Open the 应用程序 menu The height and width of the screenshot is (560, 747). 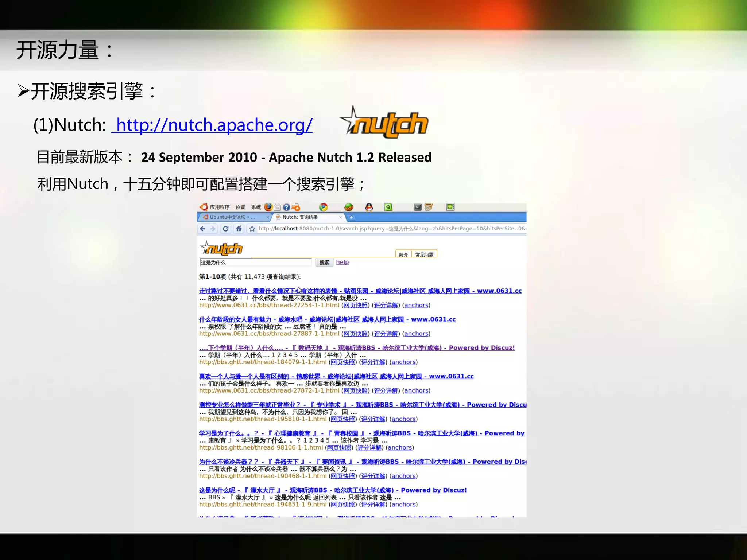coord(220,207)
